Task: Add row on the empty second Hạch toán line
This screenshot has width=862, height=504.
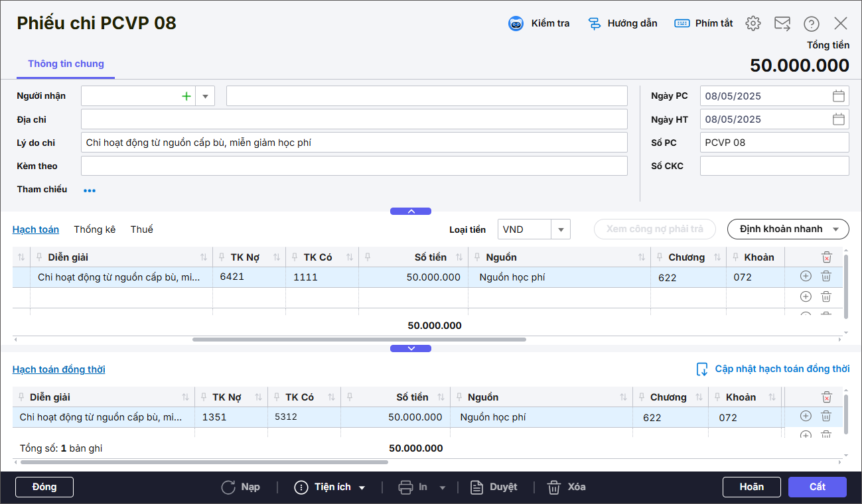Action: [x=806, y=296]
